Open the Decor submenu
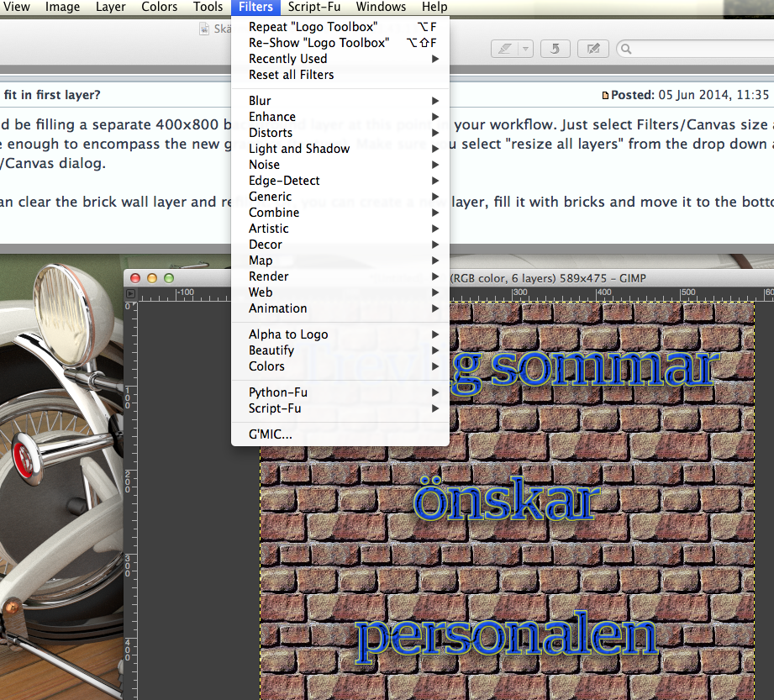Screen dimensions: 774x700 click(x=340, y=245)
